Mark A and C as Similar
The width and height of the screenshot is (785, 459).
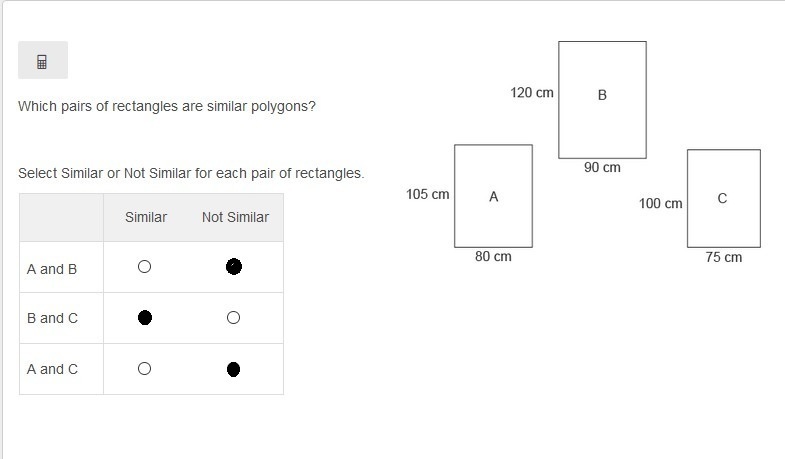144,369
